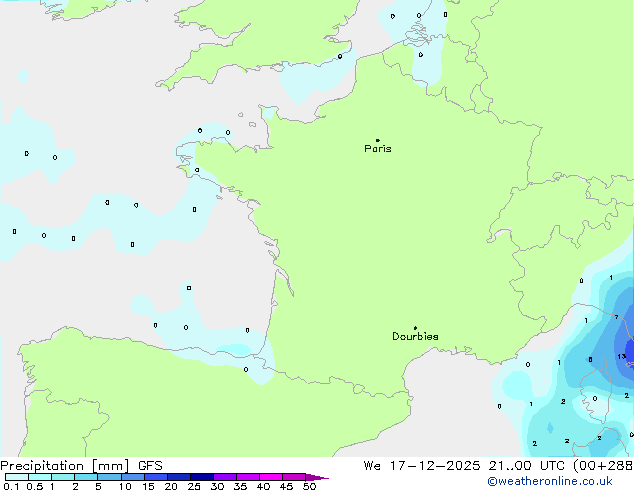This screenshot has width=634, height=490.
Task: Click the '13' precipitation value near Corsica
Action: pos(621,357)
